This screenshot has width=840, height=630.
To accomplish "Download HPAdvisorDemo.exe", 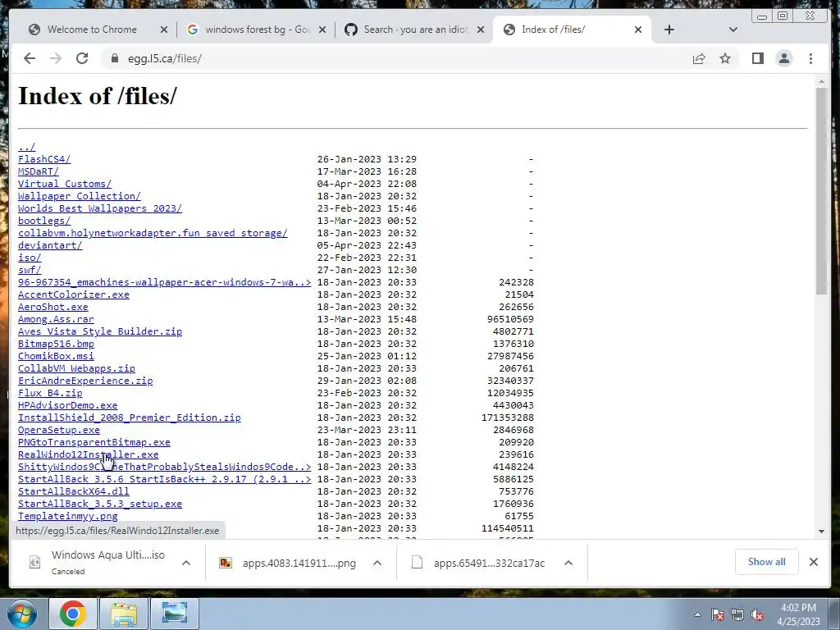I will (x=67, y=405).
